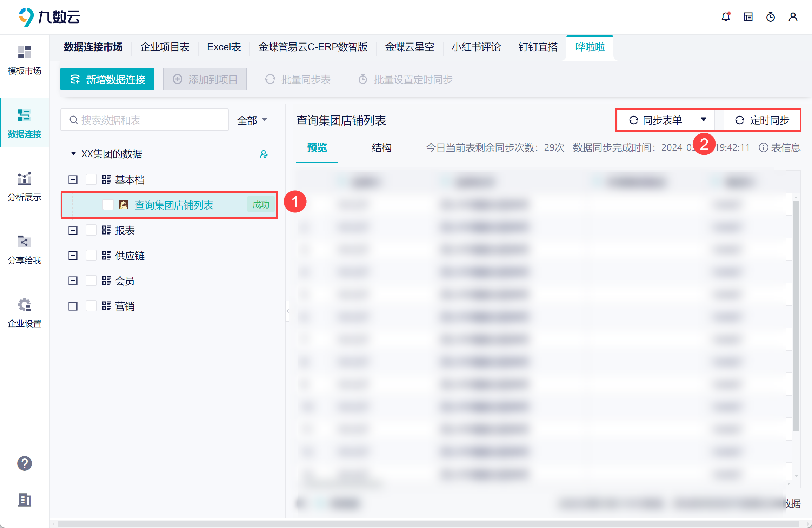Collapse the left panel with the arrow handle
Screen dimensions: 812x528
pyautogui.click(x=288, y=311)
